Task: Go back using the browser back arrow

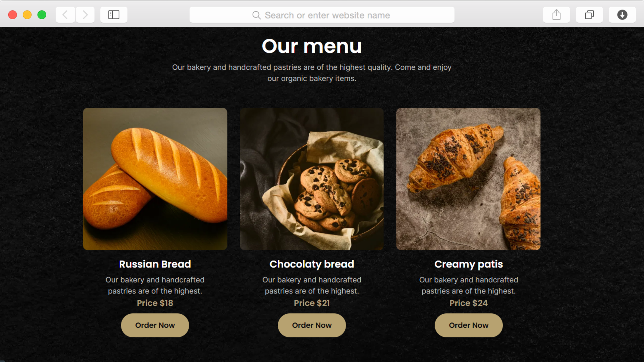Action: tap(65, 15)
